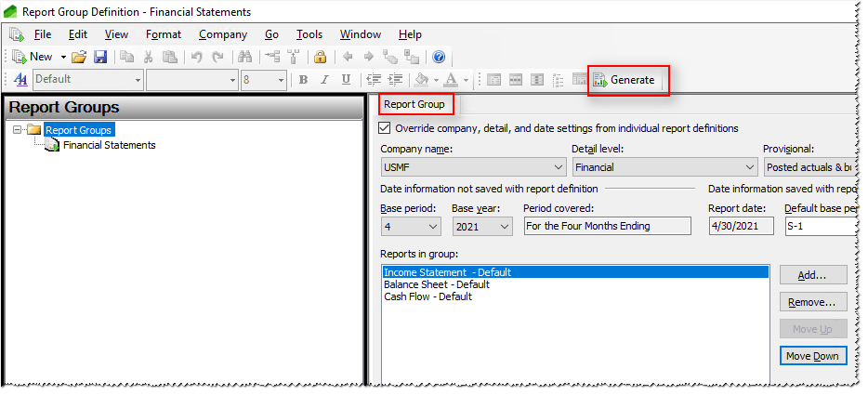
Task: Select Balance Sheet - Default in list
Action: [x=437, y=284]
